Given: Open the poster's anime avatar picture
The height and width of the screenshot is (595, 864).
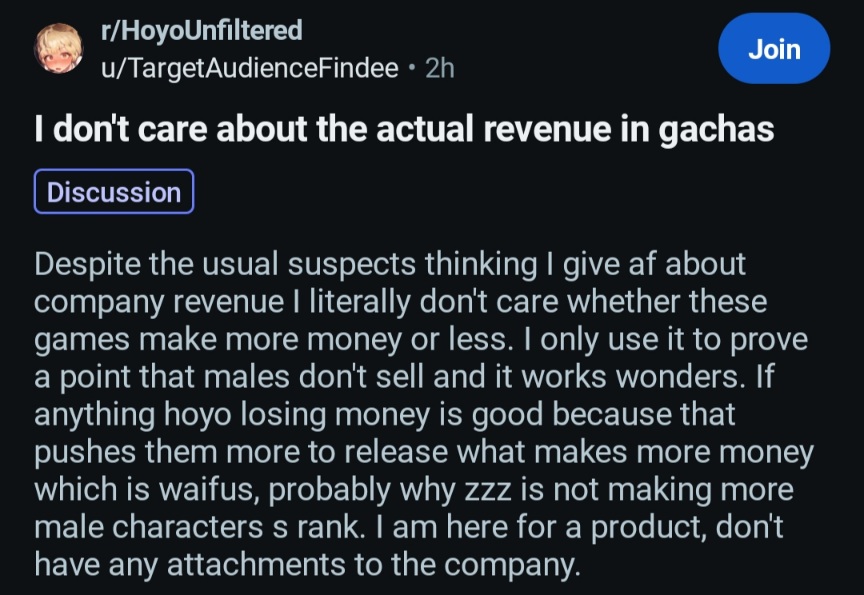Looking at the screenshot, I should tap(58, 48).
